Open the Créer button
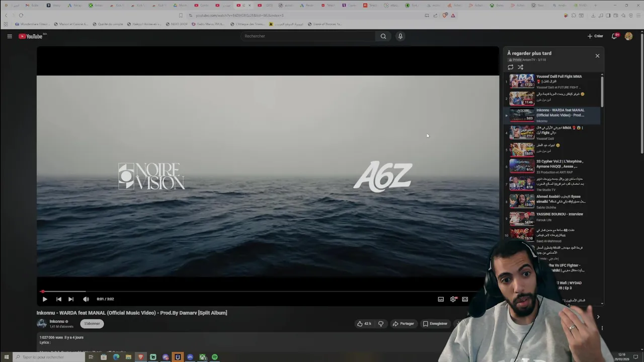This screenshot has width=644, height=362. tap(595, 36)
